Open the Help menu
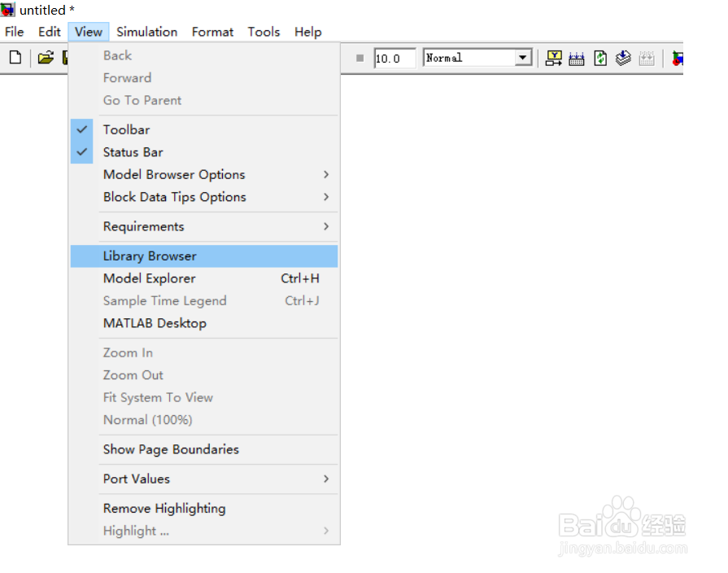 tap(307, 32)
